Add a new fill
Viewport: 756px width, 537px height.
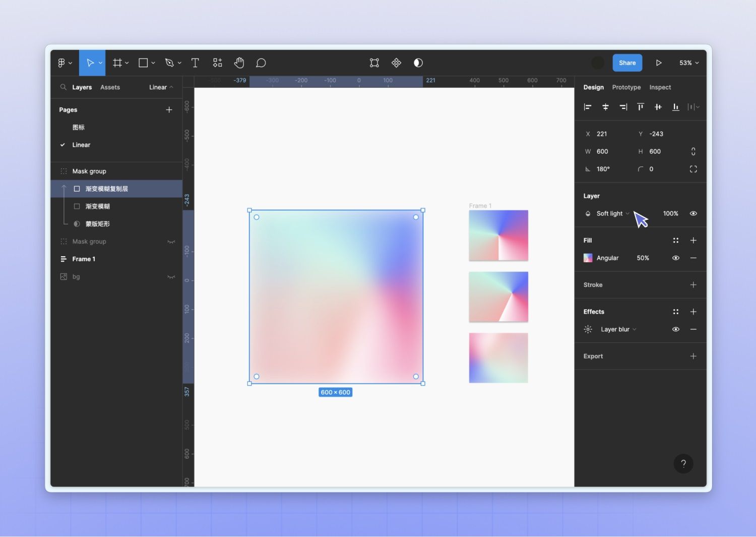[x=694, y=241]
